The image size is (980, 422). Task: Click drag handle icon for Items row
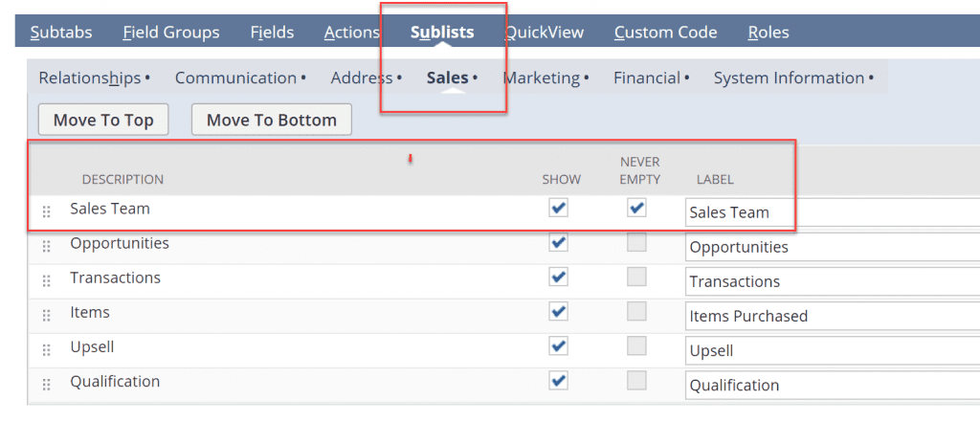click(x=47, y=316)
